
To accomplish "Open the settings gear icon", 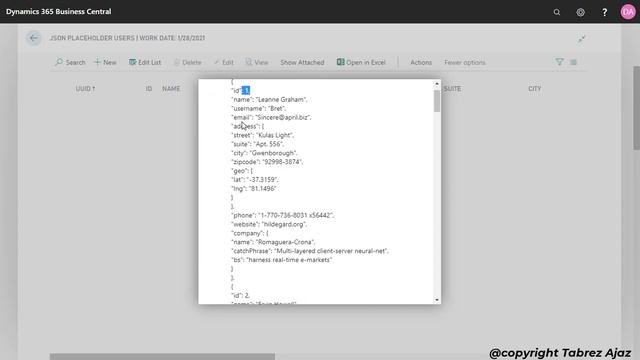I will [580, 12].
